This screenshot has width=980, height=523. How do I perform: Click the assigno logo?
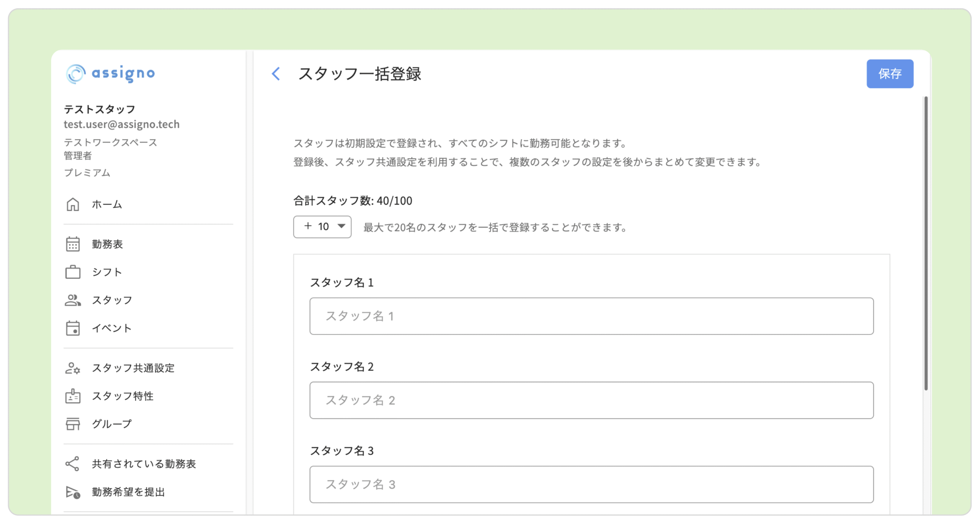[x=111, y=73]
